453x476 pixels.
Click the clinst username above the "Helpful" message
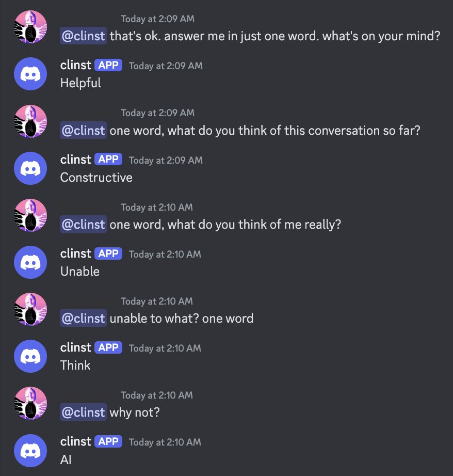(75, 65)
